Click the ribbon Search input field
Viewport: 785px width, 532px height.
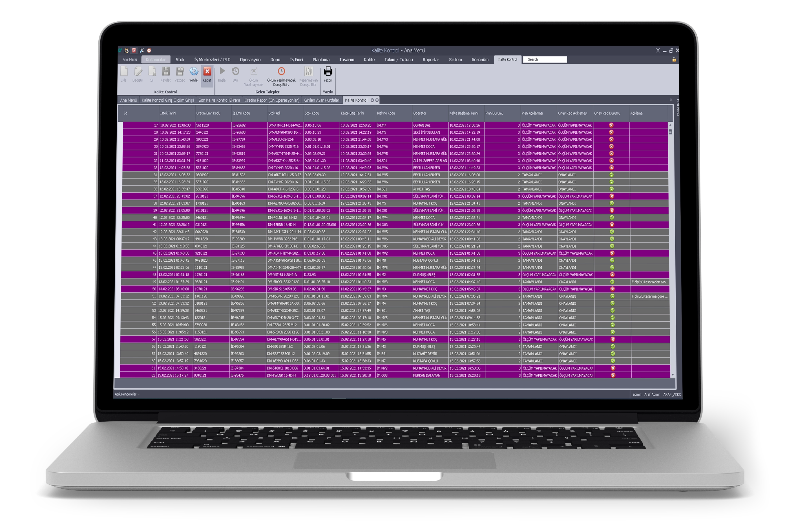pos(545,60)
